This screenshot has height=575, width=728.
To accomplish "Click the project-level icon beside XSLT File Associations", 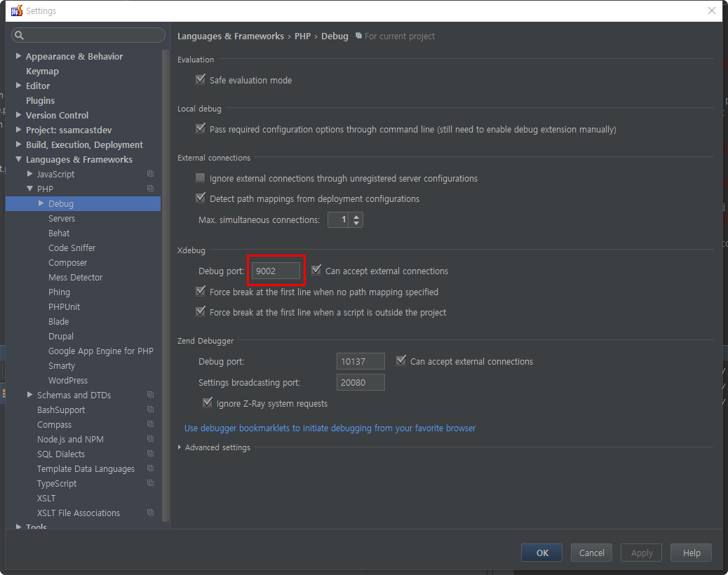I will [150, 513].
